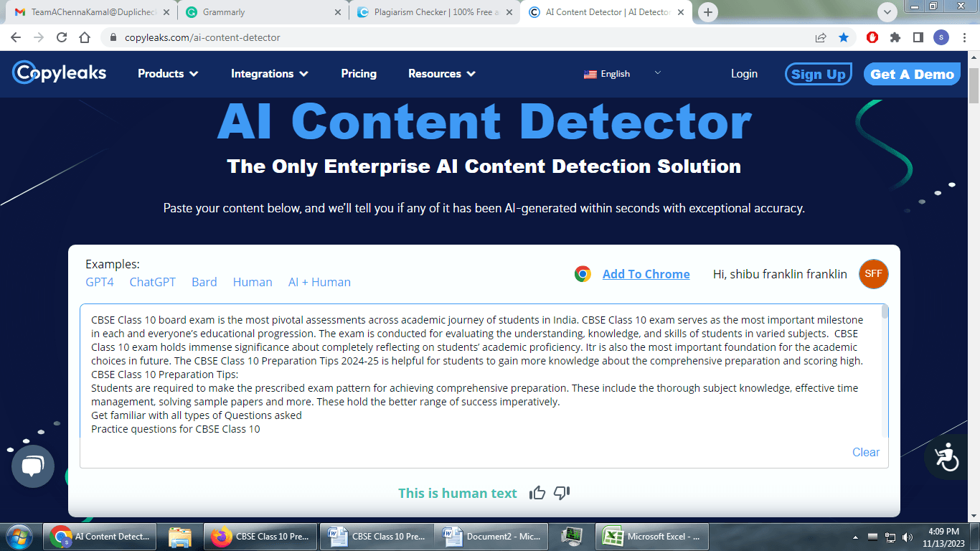Expand the Resources menu
The width and height of the screenshot is (980, 551).
(x=442, y=73)
